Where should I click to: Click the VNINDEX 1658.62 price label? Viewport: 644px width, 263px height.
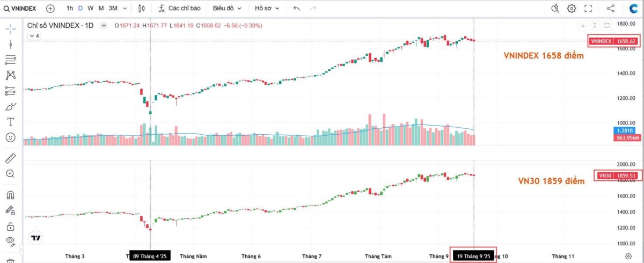point(614,41)
